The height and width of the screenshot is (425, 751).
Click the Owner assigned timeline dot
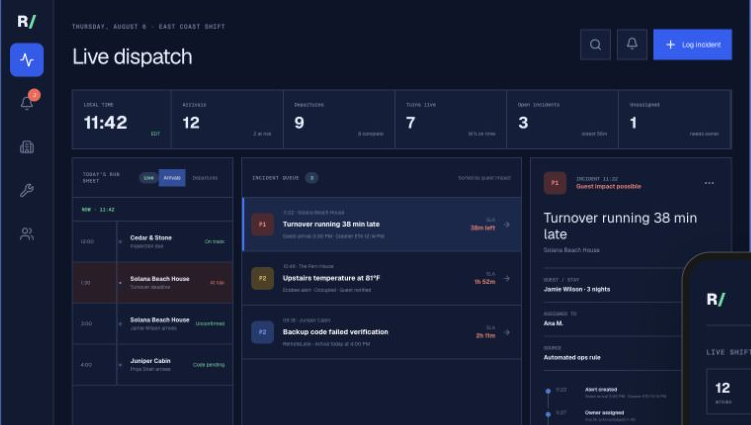pos(548,414)
